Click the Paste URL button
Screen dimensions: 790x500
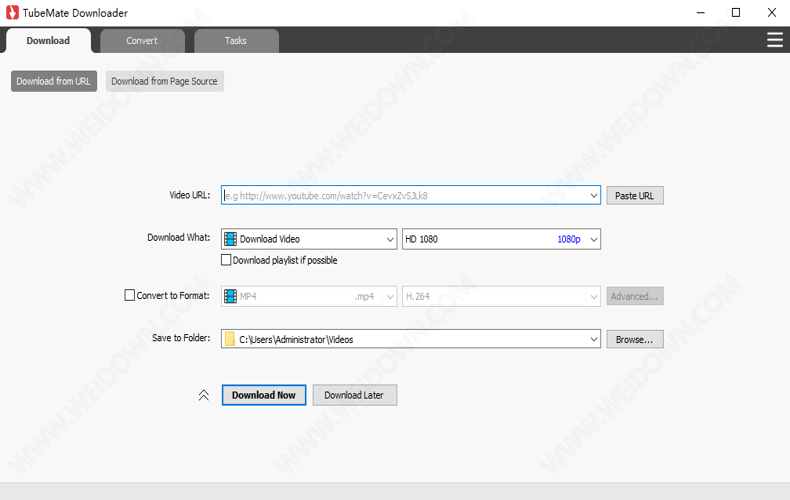[635, 196]
